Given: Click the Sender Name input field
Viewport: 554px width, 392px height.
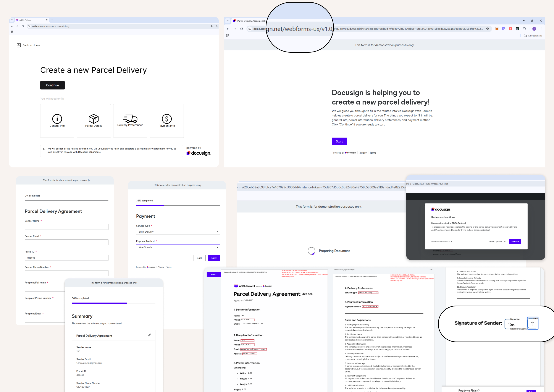Looking at the screenshot, I should [x=66, y=227].
